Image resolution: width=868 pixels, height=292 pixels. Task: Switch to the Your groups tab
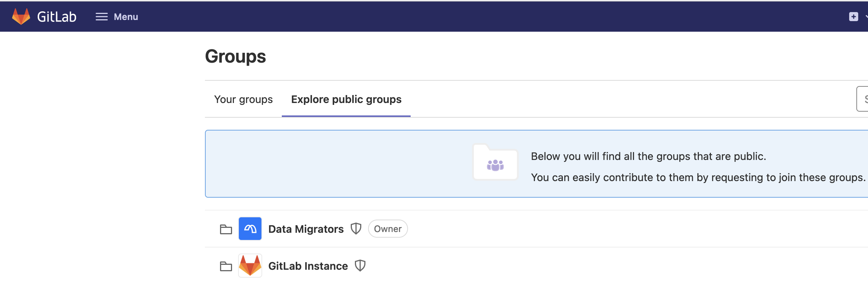coord(243,99)
